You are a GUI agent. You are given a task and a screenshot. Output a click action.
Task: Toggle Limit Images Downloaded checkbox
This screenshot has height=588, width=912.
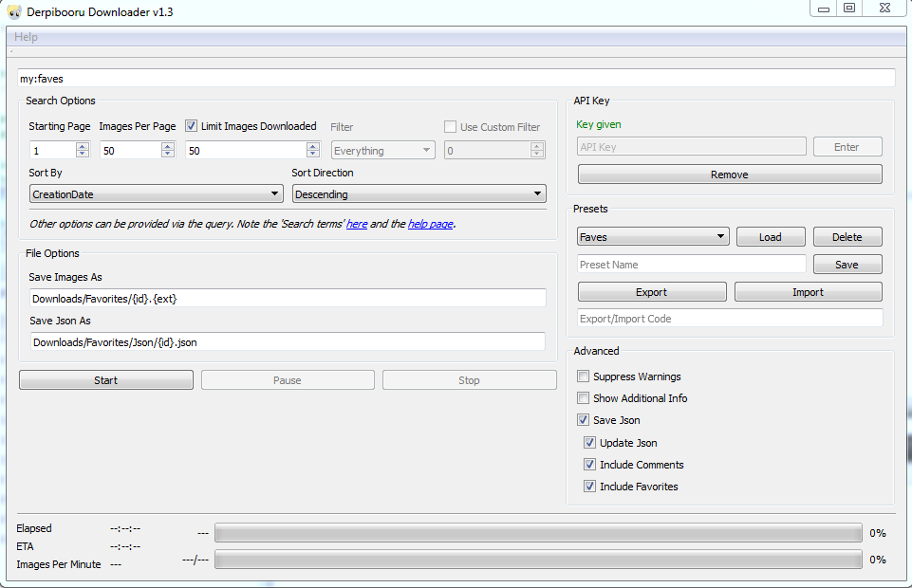191,125
